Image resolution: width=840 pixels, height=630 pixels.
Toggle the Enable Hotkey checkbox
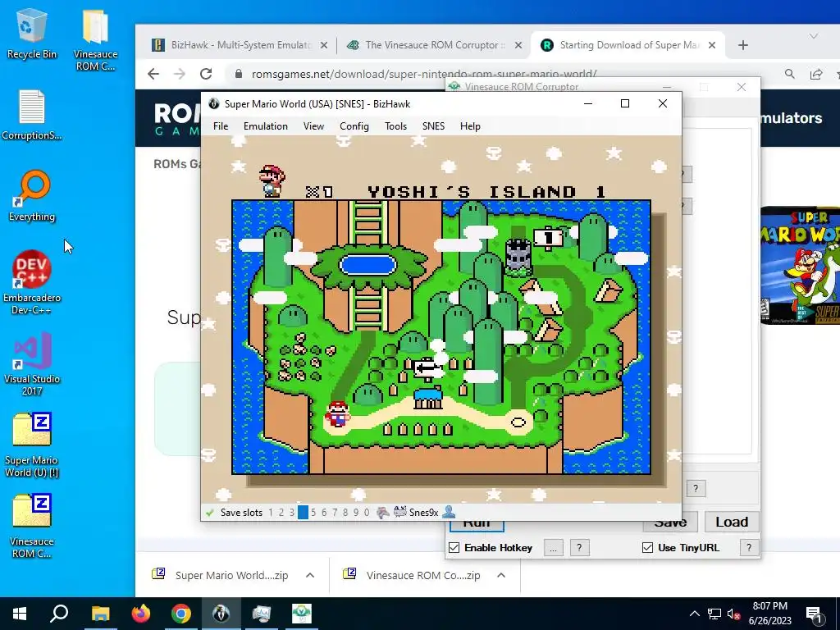[x=454, y=547]
